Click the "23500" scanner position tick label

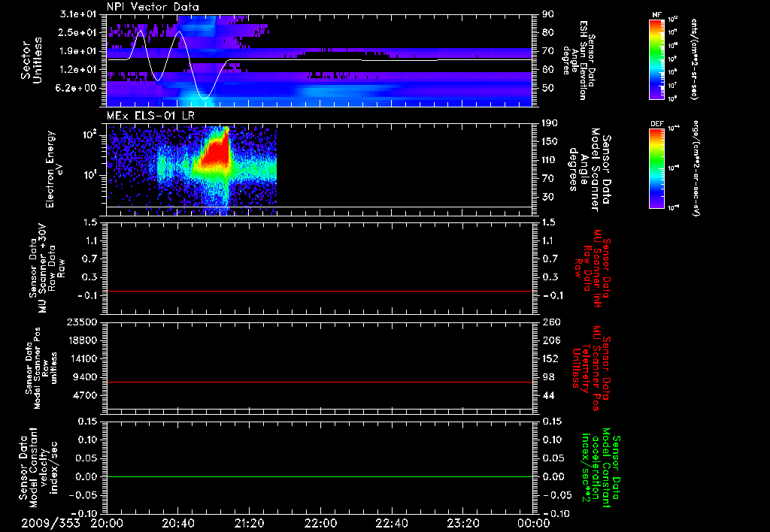tap(83, 322)
